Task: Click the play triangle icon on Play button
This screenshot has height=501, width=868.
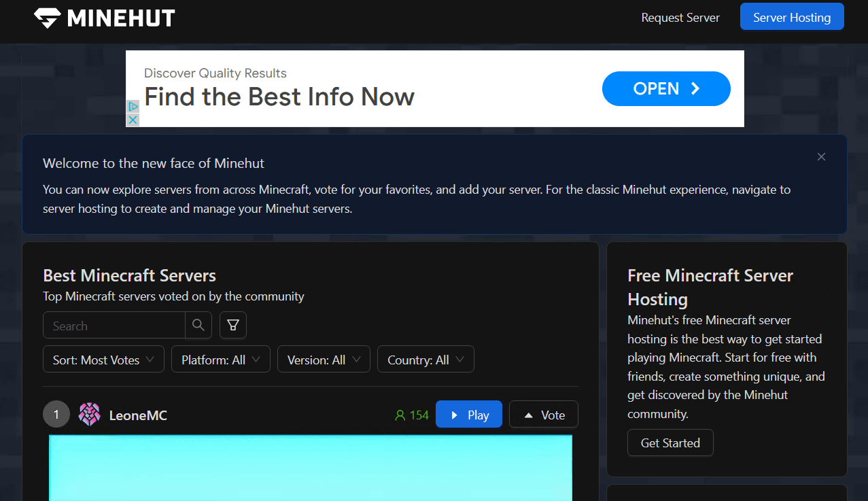Action: point(455,414)
